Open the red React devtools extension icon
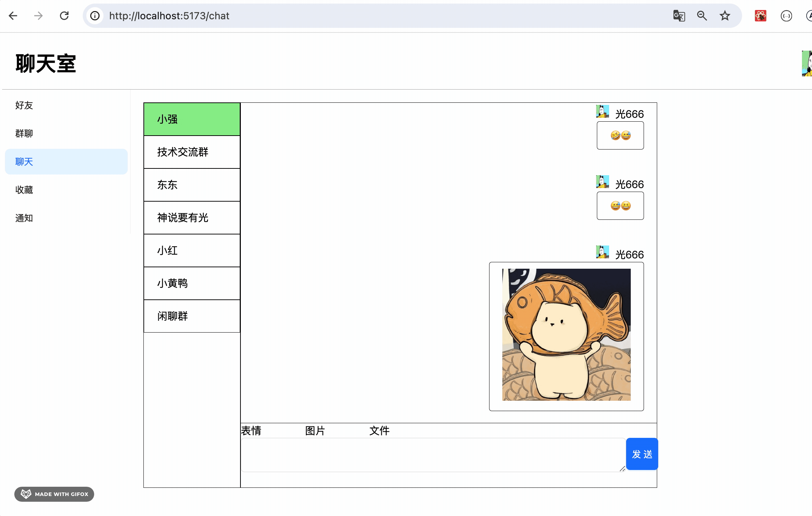Viewport: 812px width, 516px height. tap(760, 16)
